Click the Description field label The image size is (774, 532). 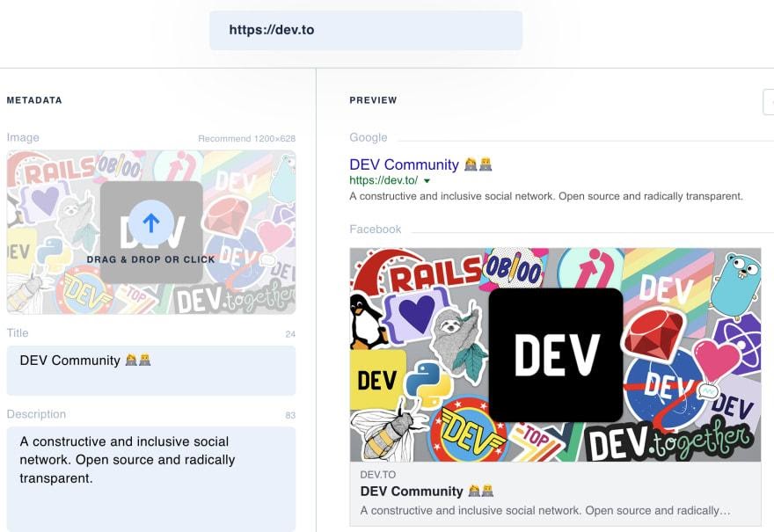tap(36, 414)
